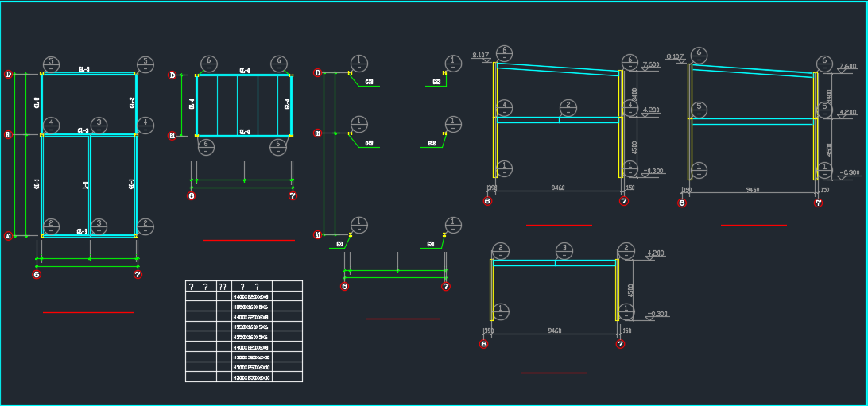
Task: Select "4500" height dimension of single-story frame
Action: point(631,290)
